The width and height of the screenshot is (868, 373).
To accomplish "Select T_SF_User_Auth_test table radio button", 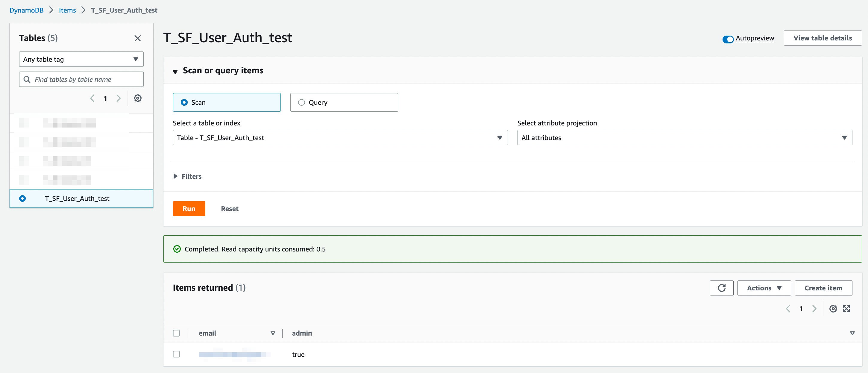I will tap(22, 198).
